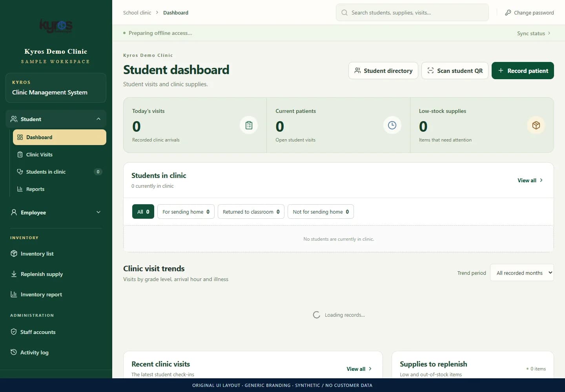This screenshot has height=392, width=565.
Task: Click the clipboard icon in Today's visits card
Action: pos(249,125)
